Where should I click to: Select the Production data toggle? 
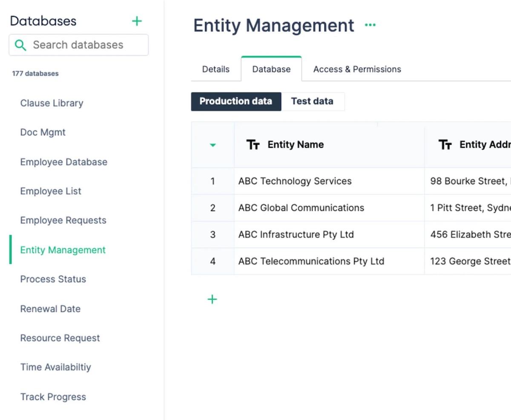click(x=236, y=101)
